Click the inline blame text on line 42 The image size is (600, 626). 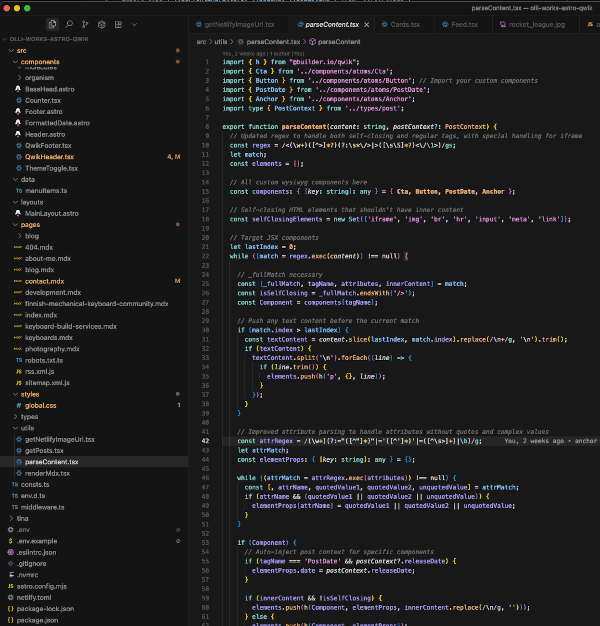click(550, 441)
